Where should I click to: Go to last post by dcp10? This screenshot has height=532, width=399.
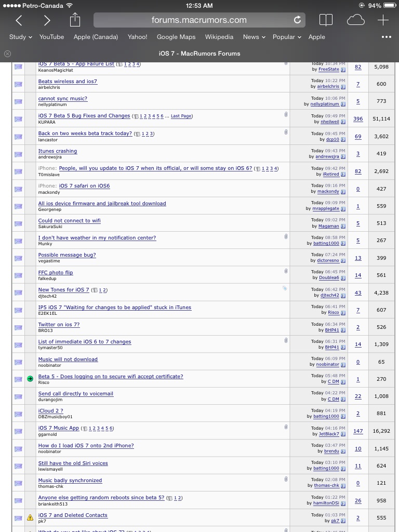[x=343, y=140]
